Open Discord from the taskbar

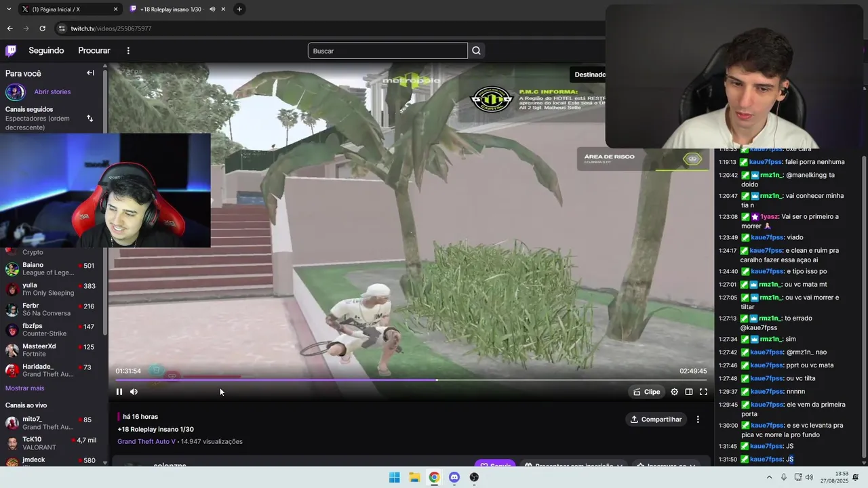click(x=454, y=477)
